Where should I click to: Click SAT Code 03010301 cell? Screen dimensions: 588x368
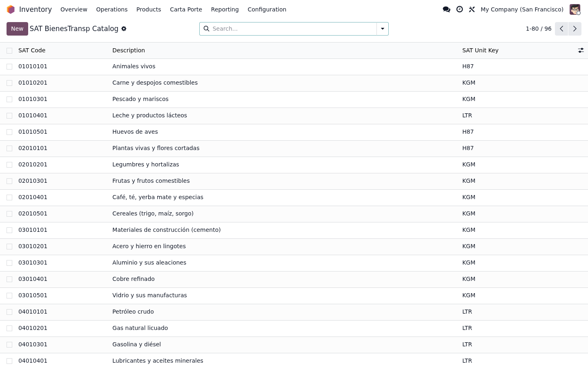pos(33,263)
